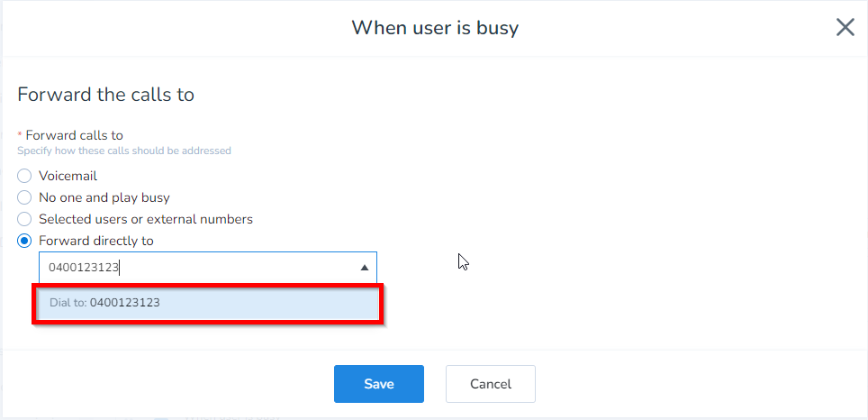Select the Voicemail radio button

click(x=24, y=176)
